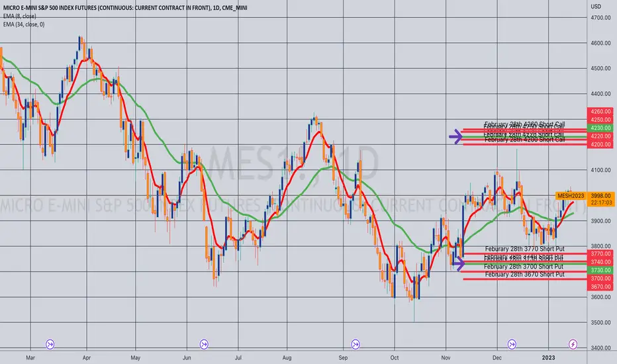Viewport: 617px width, 364px height.
Task: Click the Mar label on time axis
Action: [x=30, y=357]
